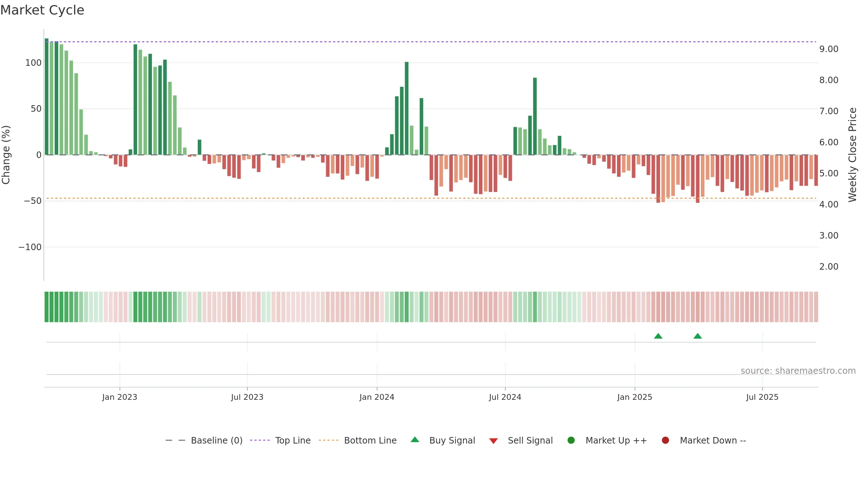868x488 pixels.
Task: Click the −100 tick on Change axis
Action: (30, 247)
